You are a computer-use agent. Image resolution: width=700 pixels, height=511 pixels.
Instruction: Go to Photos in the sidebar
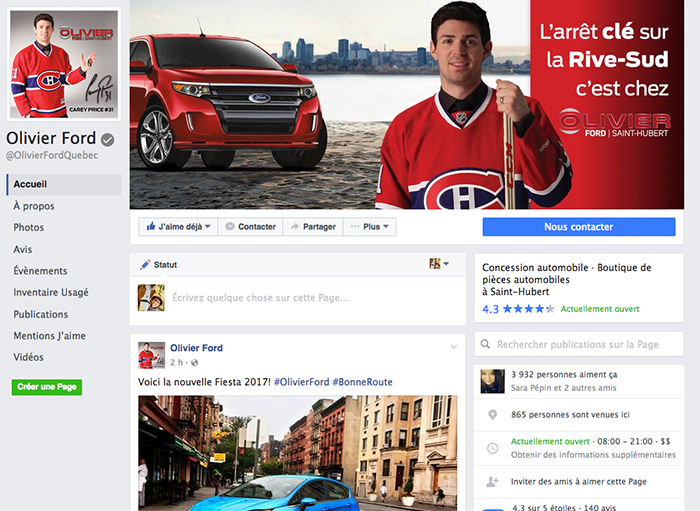tap(29, 227)
